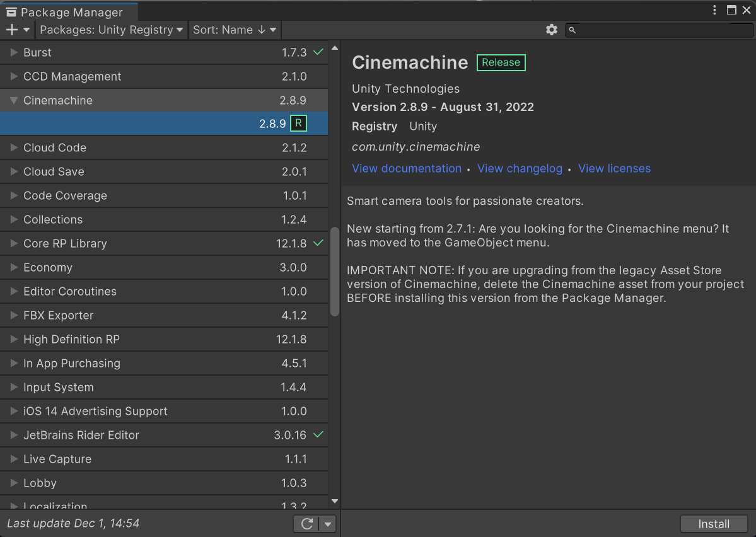Screen dimensions: 756x537
Task: Select Cinemachine version 2.8.9 row
Action: point(164,124)
